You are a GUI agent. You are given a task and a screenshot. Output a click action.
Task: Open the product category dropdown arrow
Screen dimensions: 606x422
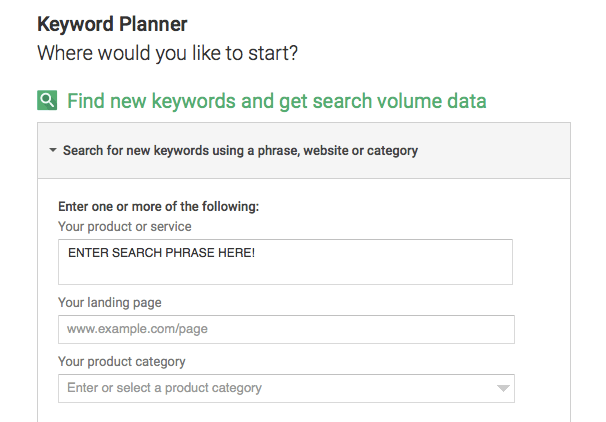[x=503, y=388]
